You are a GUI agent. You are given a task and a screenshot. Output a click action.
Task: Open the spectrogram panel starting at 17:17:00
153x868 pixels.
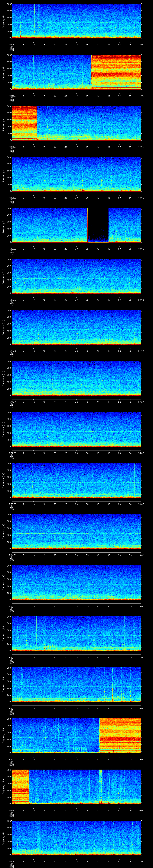point(76,174)
